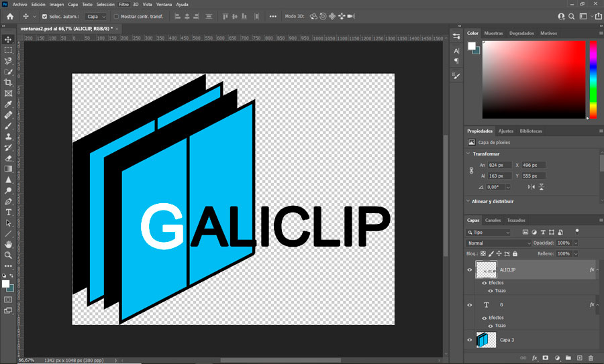This screenshot has width=604, height=364.
Task: Hide the ALICLIP layer with eye icon
Action: [x=470, y=269]
